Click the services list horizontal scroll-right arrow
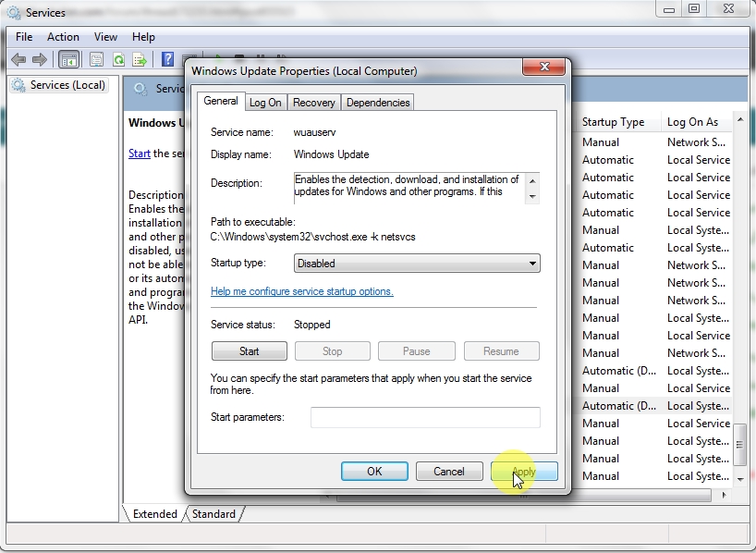The height and width of the screenshot is (553, 756). click(x=724, y=495)
